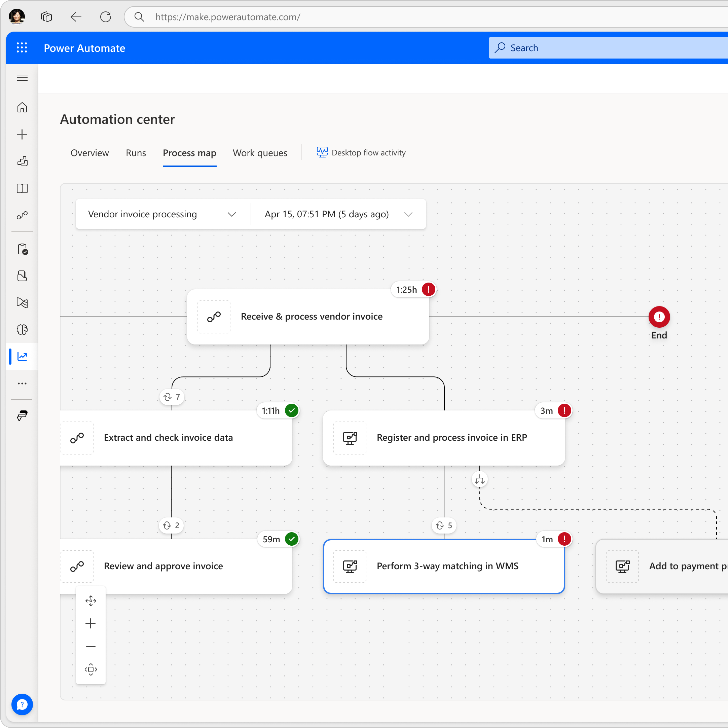Click the Automation center heading
Viewport: 728px width, 728px height.
(117, 119)
